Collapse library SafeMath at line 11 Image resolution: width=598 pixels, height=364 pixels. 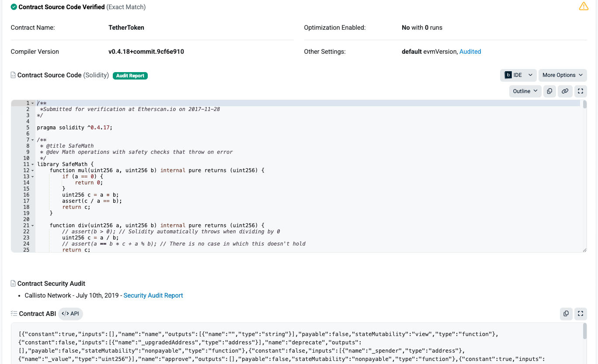point(32,164)
